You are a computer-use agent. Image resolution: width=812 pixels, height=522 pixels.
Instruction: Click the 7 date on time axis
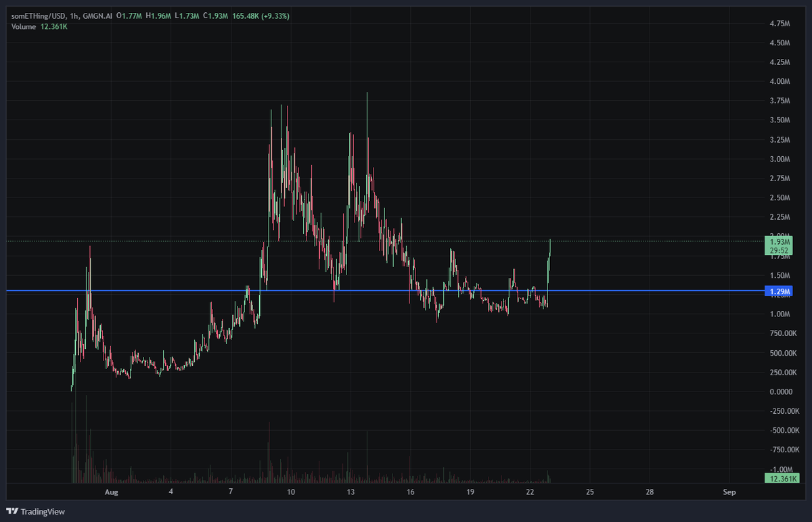(x=231, y=492)
